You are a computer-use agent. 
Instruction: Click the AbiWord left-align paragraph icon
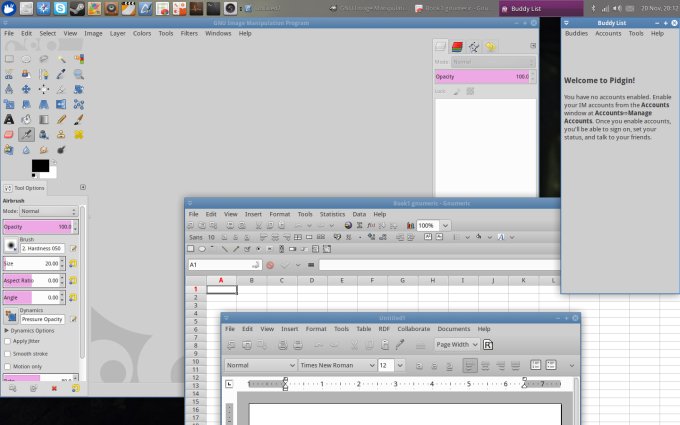click(x=471, y=366)
